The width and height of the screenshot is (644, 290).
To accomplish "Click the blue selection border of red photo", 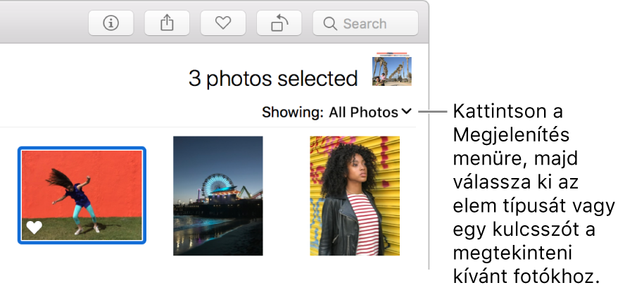I will [x=82, y=148].
